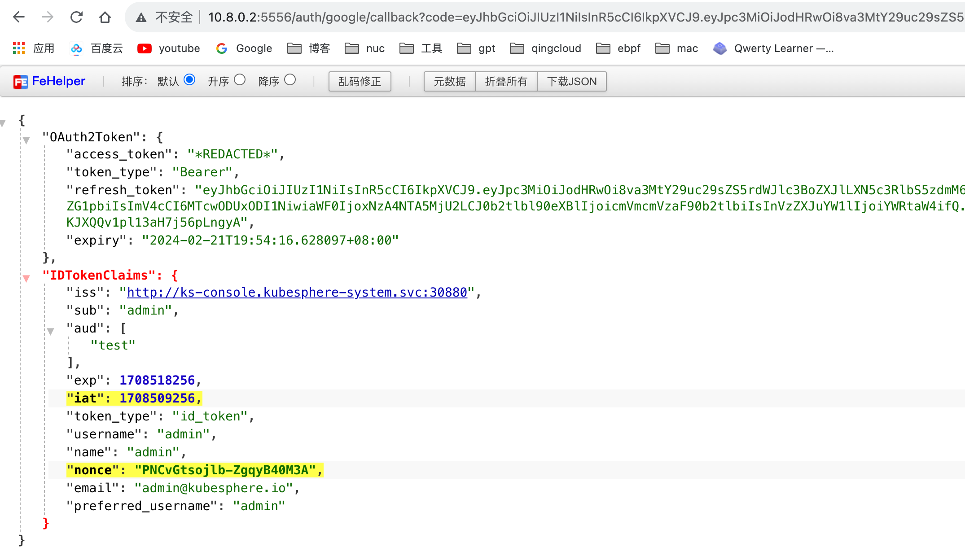The height and width of the screenshot is (560, 965).
Task: Click the browser forward arrow
Action: coord(48,17)
